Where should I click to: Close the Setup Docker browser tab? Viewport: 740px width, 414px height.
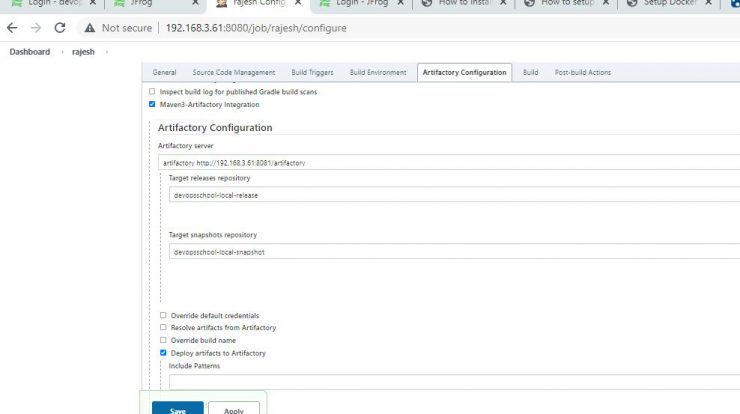708,3
